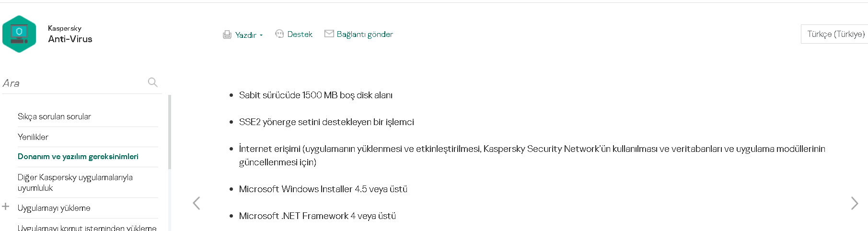Viewport: 868px width, 231px height.
Task: Go to next page with right arrow
Action: click(854, 203)
